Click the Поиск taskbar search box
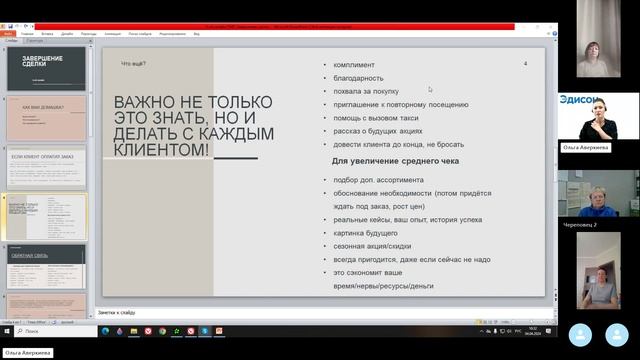 click(x=56, y=331)
